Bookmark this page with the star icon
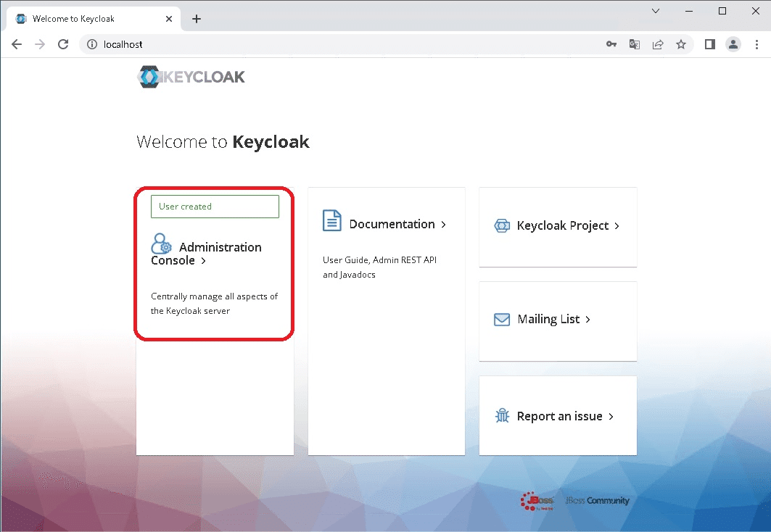The image size is (771, 532). [680, 44]
